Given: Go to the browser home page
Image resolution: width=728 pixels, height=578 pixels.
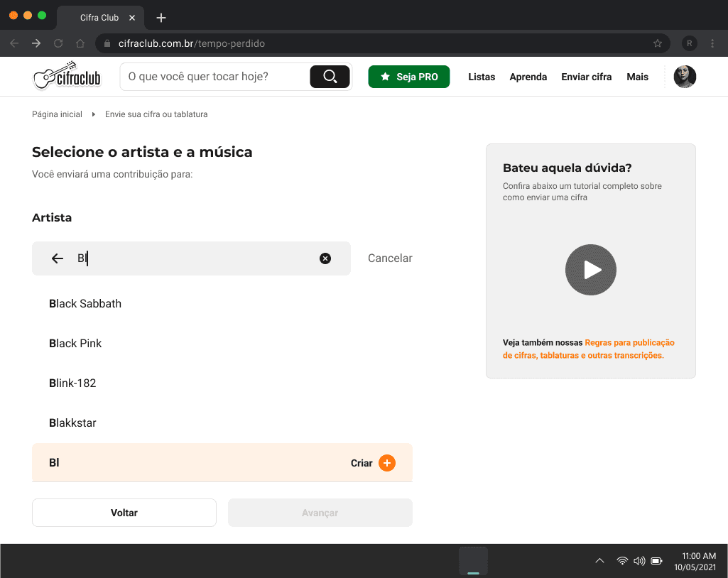Looking at the screenshot, I should coord(80,43).
